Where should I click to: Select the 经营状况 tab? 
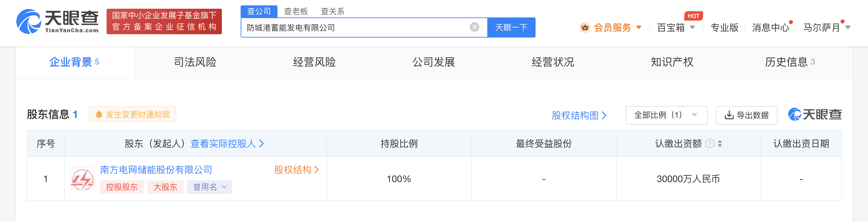click(x=553, y=62)
